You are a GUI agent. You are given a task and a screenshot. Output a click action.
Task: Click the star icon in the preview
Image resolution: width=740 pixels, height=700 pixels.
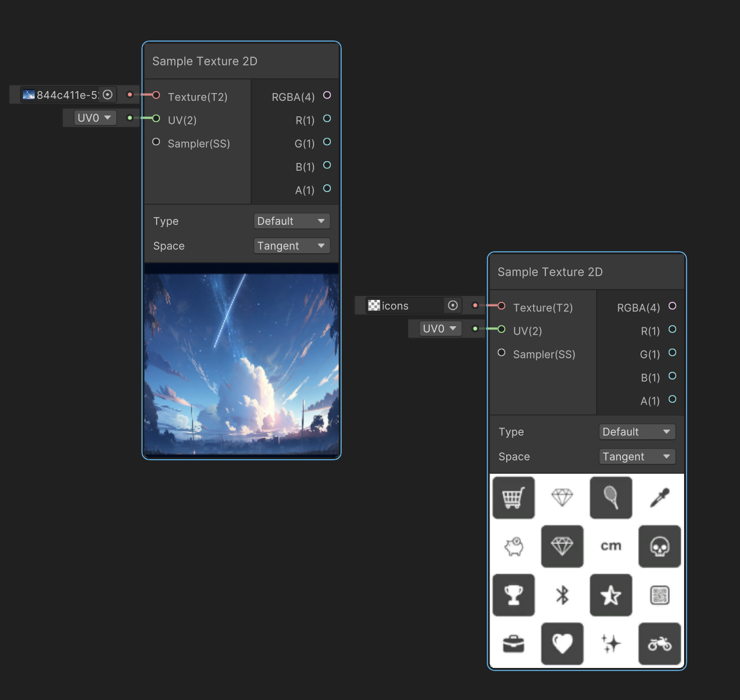(x=611, y=595)
